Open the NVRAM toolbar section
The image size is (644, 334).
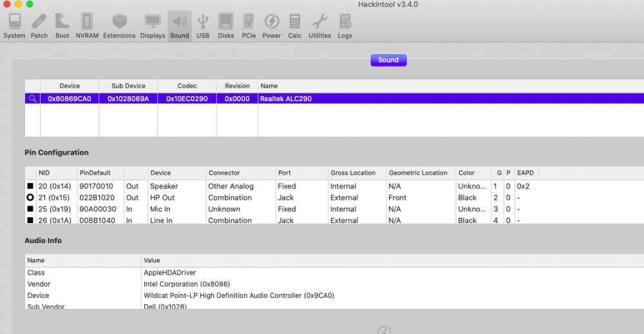click(87, 26)
